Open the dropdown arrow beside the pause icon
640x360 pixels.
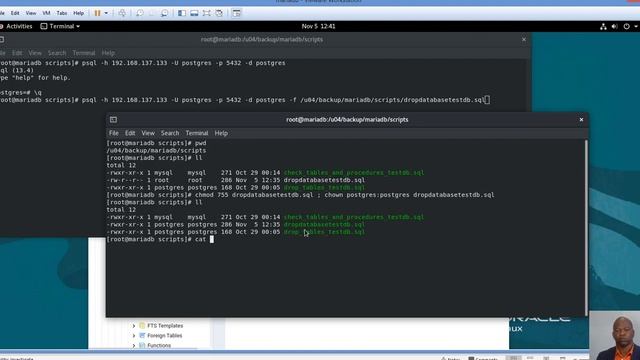[x=106, y=13]
